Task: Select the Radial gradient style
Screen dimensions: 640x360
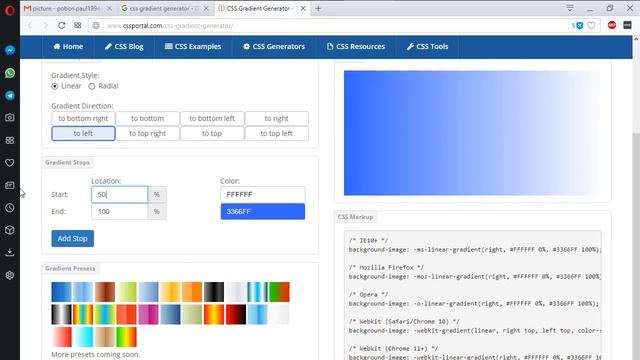Action: tap(92, 86)
